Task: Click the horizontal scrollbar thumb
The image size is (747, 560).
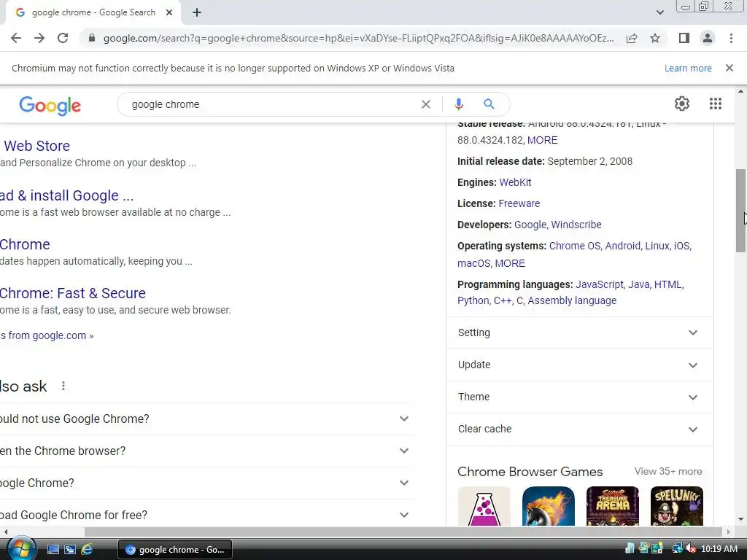Action: tap(403, 532)
